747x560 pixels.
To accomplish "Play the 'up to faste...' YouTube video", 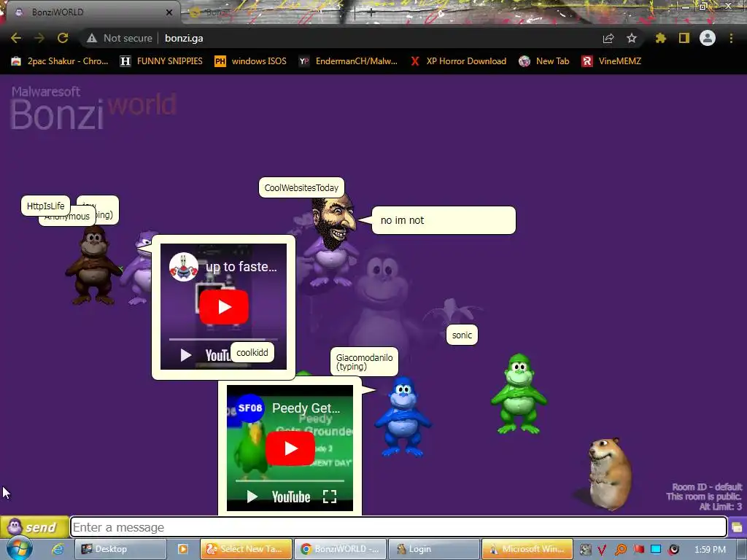I will coord(224,307).
